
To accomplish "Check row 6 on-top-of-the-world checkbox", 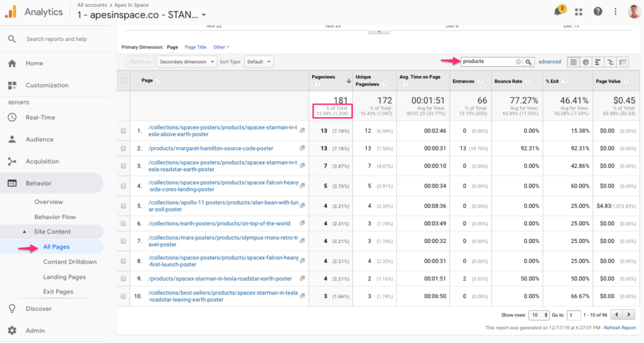I will click(123, 223).
